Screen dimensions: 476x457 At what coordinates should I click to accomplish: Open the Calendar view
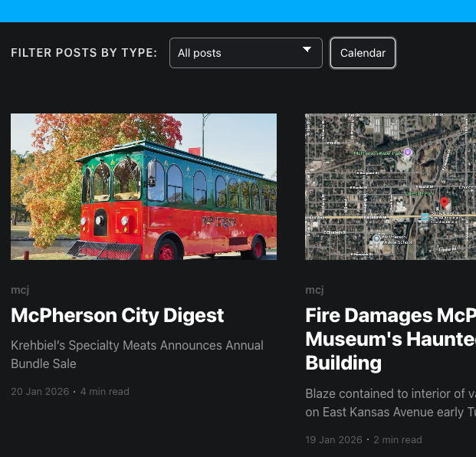coord(363,53)
